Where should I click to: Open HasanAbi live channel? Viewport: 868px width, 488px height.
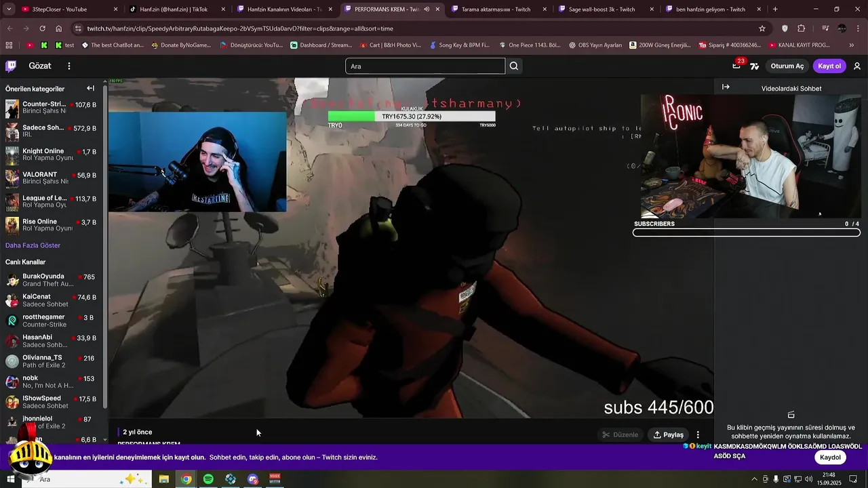52,341
